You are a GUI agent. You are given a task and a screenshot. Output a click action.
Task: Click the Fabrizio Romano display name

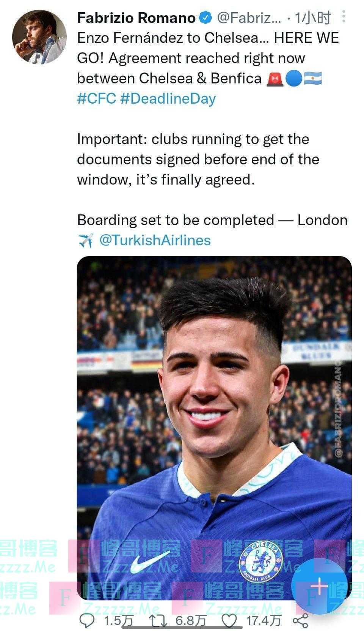(136, 17)
